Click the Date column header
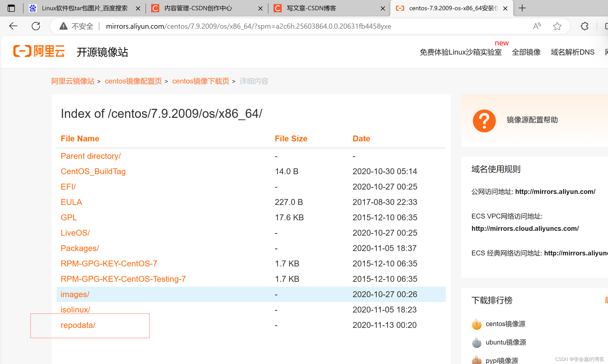608x364 pixels. [361, 139]
